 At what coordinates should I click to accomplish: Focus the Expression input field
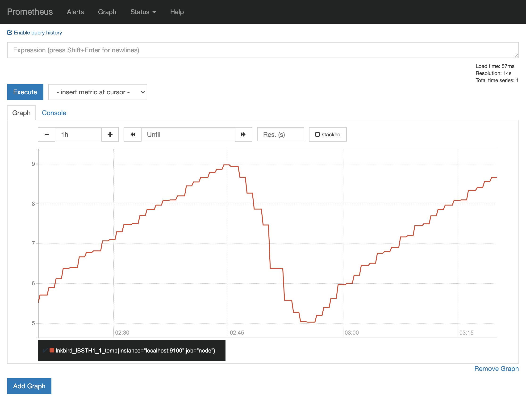pos(263,50)
